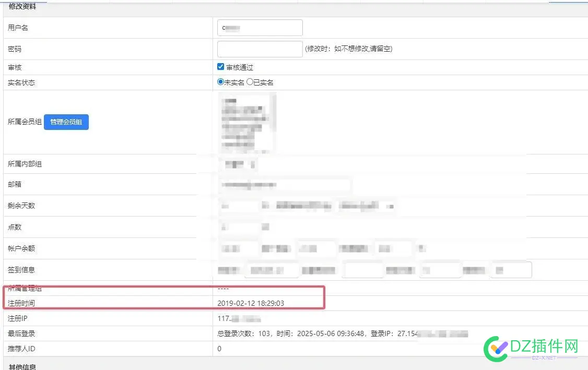
Task: Switch to the 修改资料 tab
Action: click(23, 6)
